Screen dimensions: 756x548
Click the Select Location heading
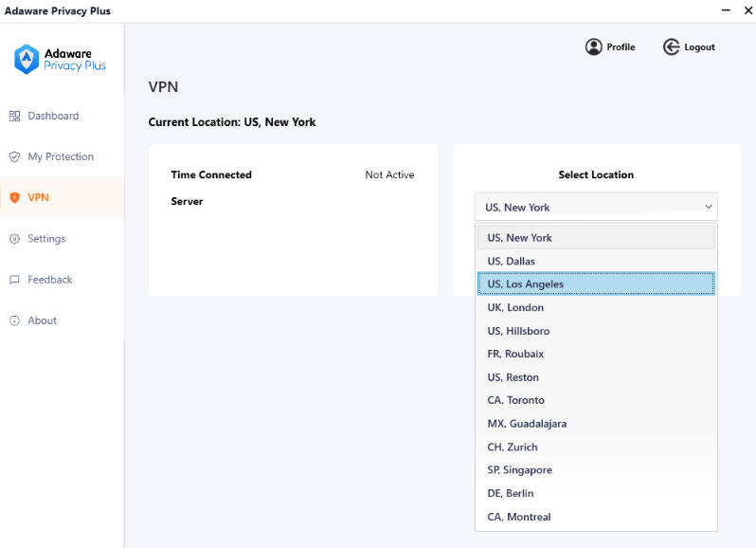[596, 174]
